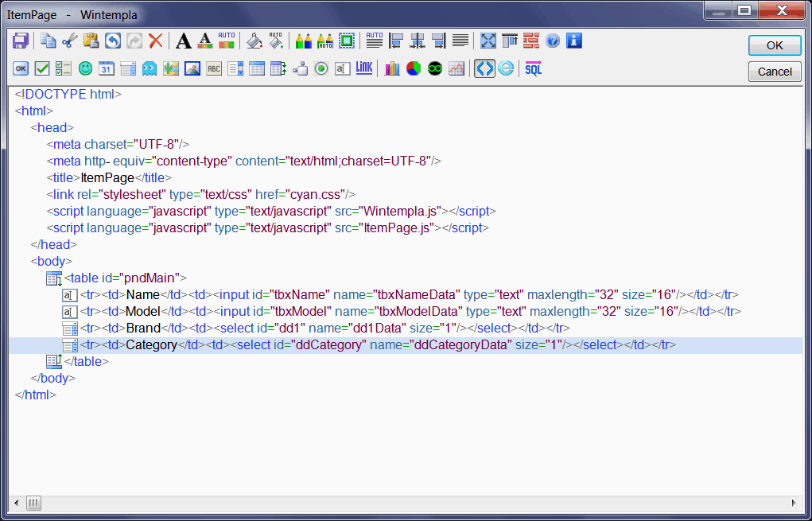The width and height of the screenshot is (812, 521).
Task: Click the Save floppy disk icon
Action: [20, 41]
